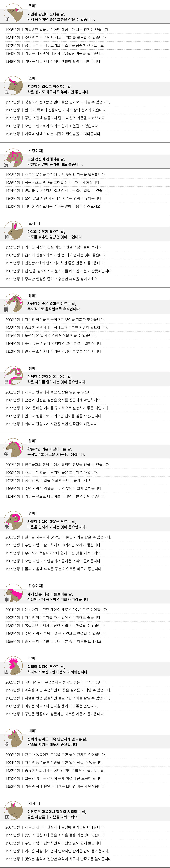
Task: Click the [쥐띠] section heading
Action: [32, 6]
